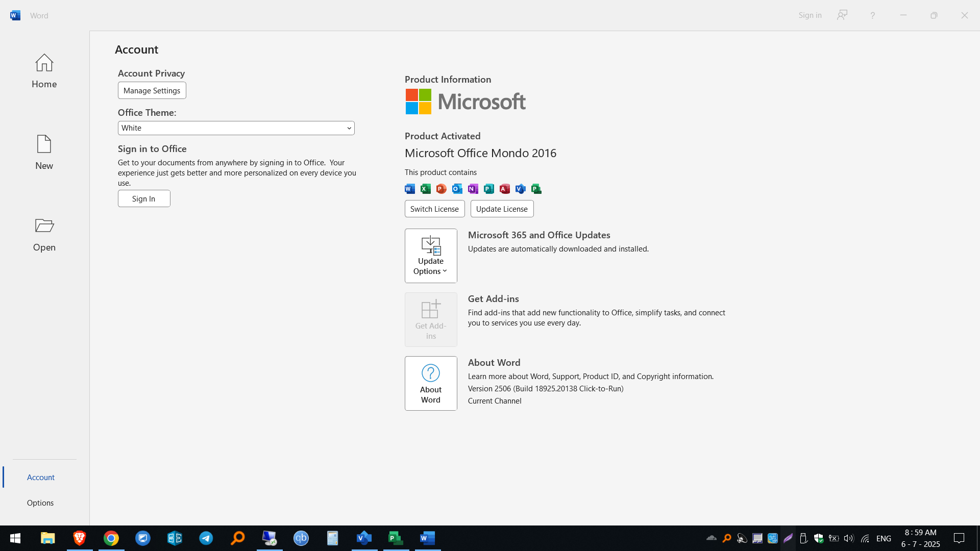The width and height of the screenshot is (980, 551).
Task: Open File Explorer from taskbar
Action: [x=48, y=538]
